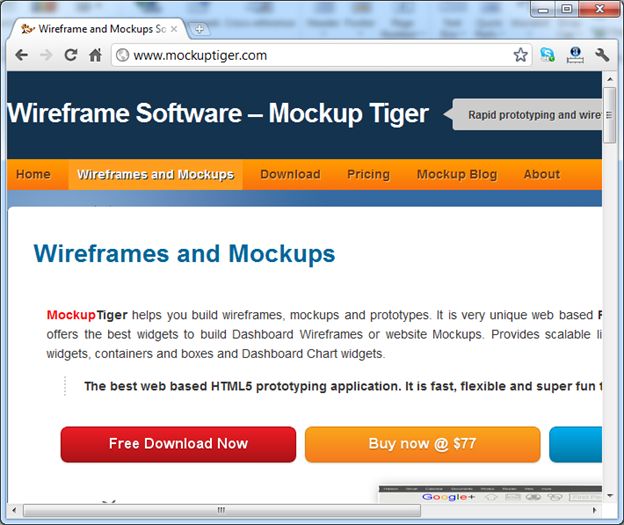Open a new tab with plus button

coord(199,29)
